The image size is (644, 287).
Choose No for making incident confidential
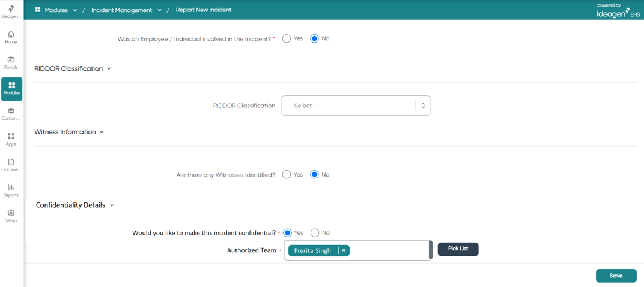point(315,233)
